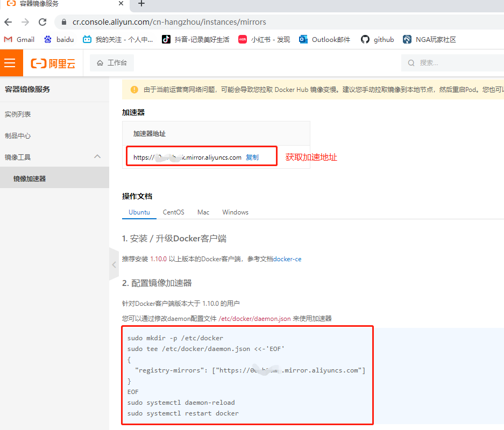The width and height of the screenshot is (504, 430).
Task: Switch to the Windows documentation tab
Action: 235,212
